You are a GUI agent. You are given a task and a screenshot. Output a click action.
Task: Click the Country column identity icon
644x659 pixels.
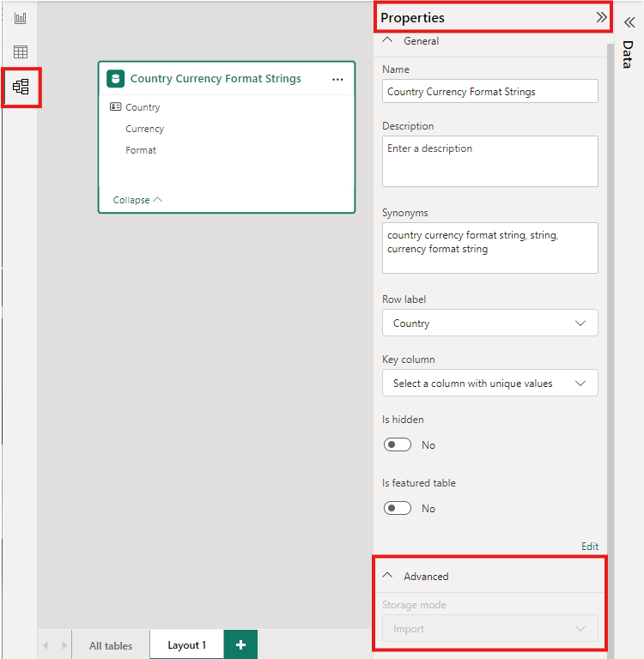click(x=115, y=106)
